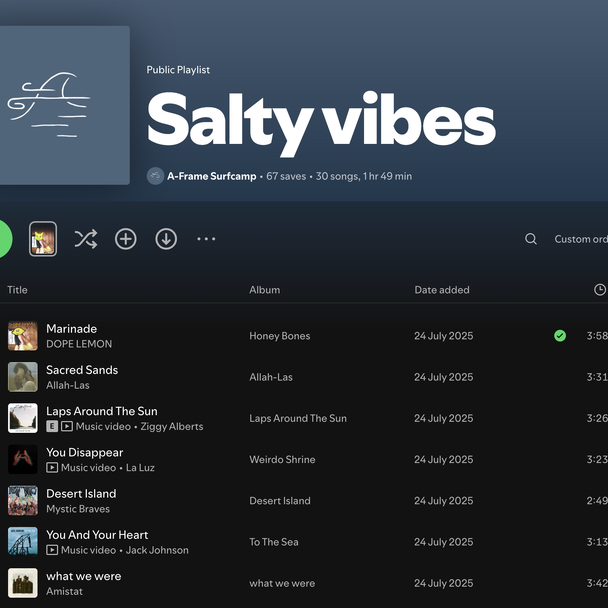Image resolution: width=608 pixels, height=608 pixels.
Task: Open Desert Island album in Album column
Action: pos(280,501)
